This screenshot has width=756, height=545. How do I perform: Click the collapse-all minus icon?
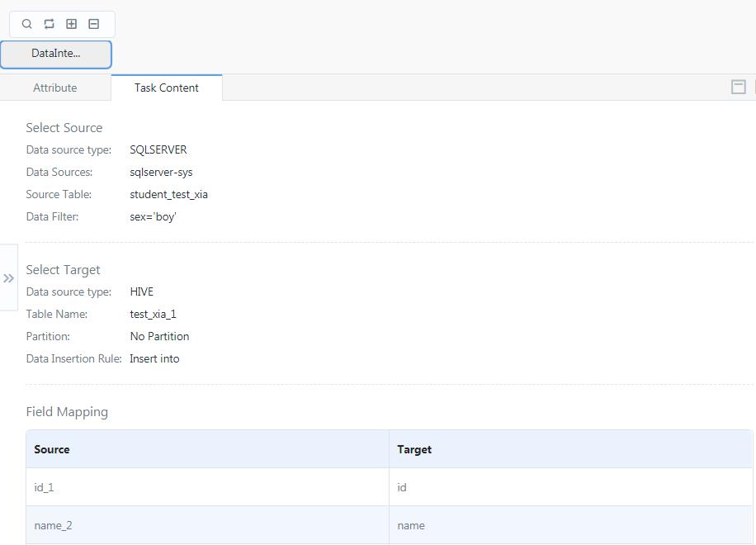93,24
